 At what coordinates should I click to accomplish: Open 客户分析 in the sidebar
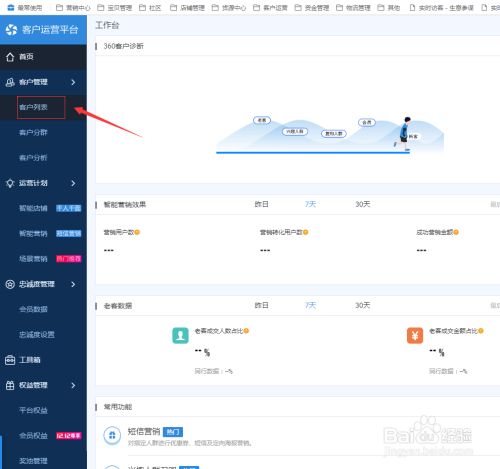click(x=33, y=158)
